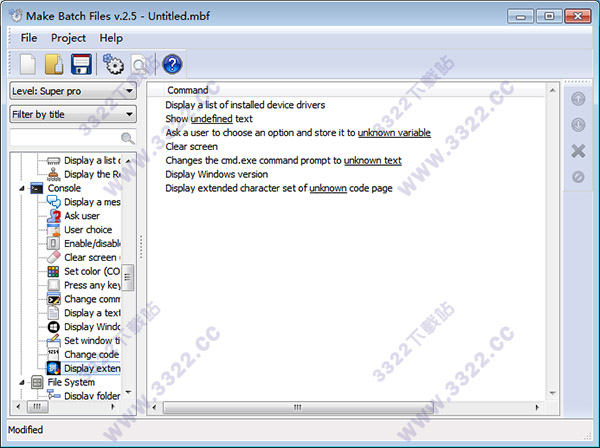Click into the filter search input field
This screenshot has height=448, width=600.
65,138
